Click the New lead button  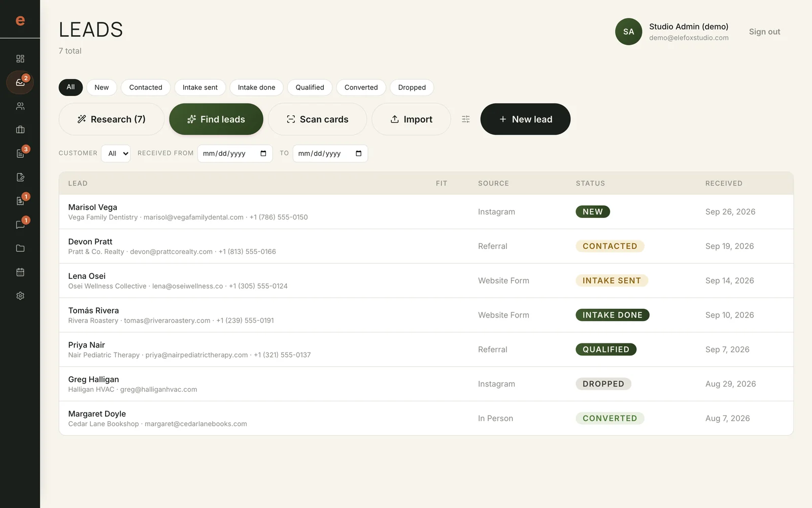(x=525, y=119)
